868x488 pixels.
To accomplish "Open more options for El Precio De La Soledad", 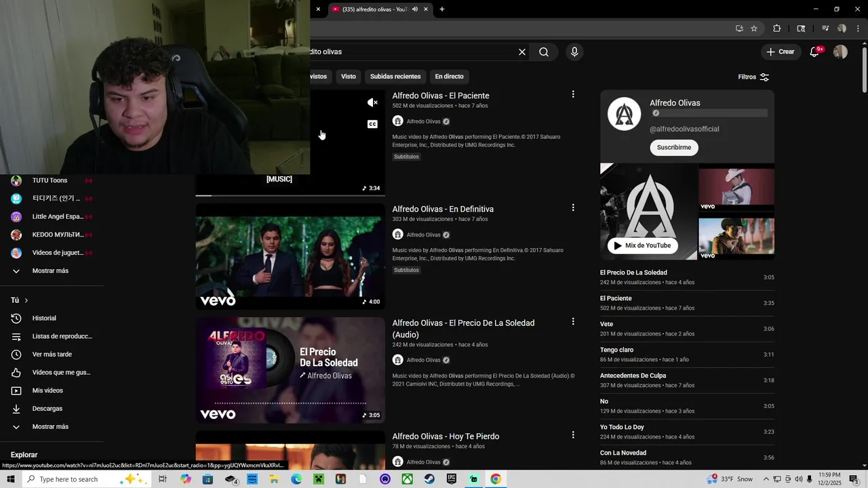I will point(573,321).
